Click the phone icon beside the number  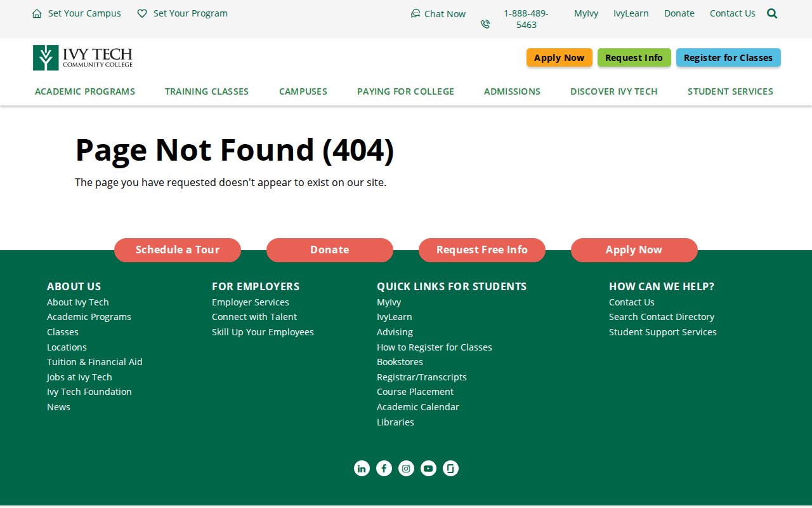click(x=485, y=24)
